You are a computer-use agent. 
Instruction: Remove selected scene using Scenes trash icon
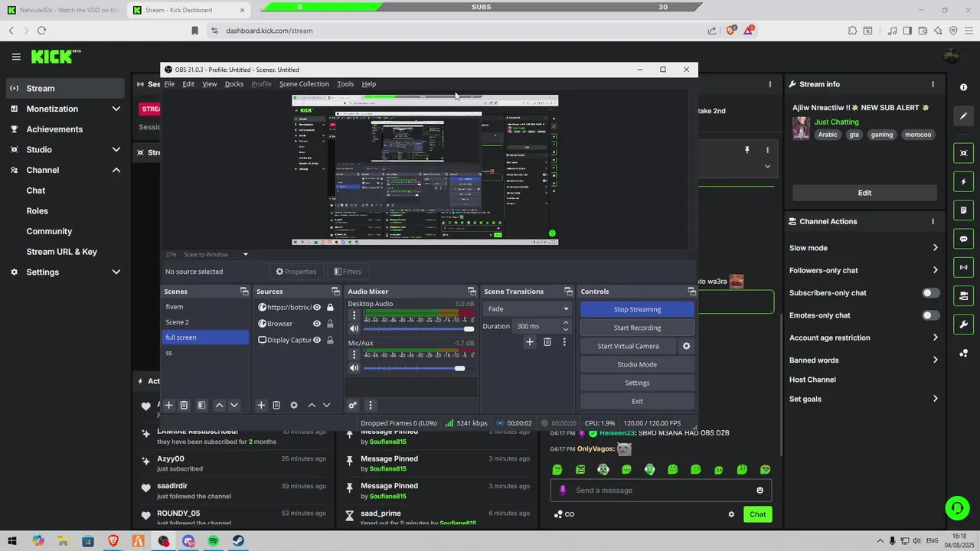[x=184, y=406]
